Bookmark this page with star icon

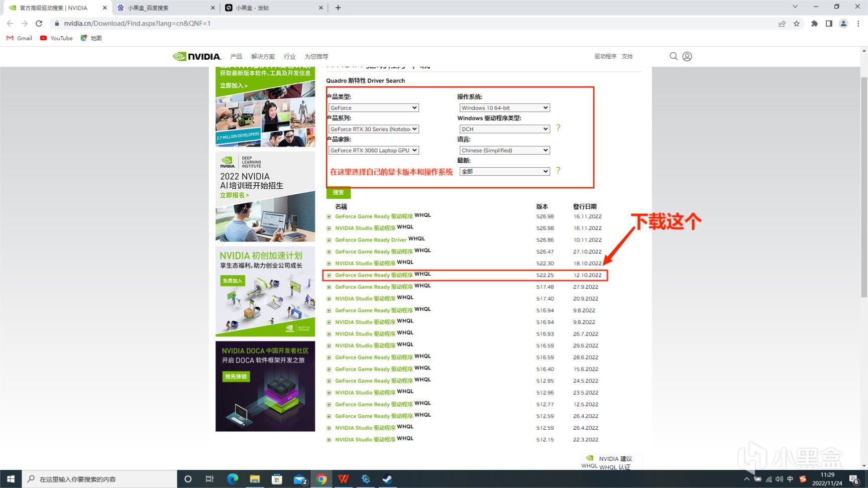[797, 23]
